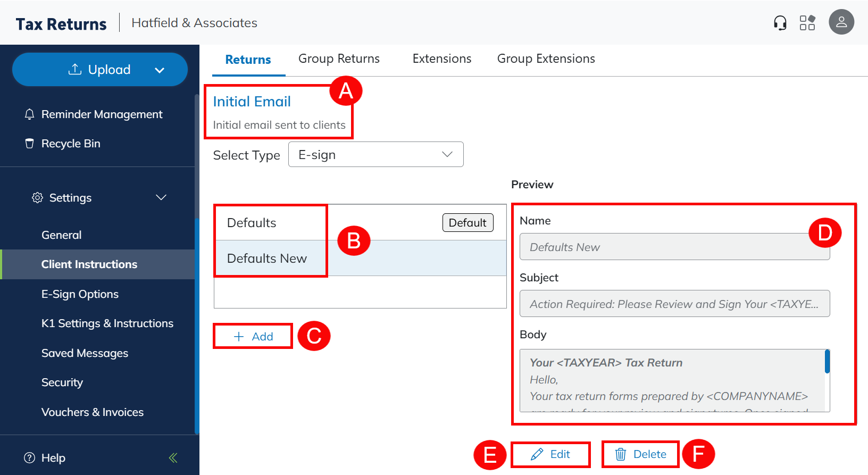Image resolution: width=868 pixels, height=475 pixels.
Task: Open the Upload dropdown arrow
Action: tap(159, 70)
